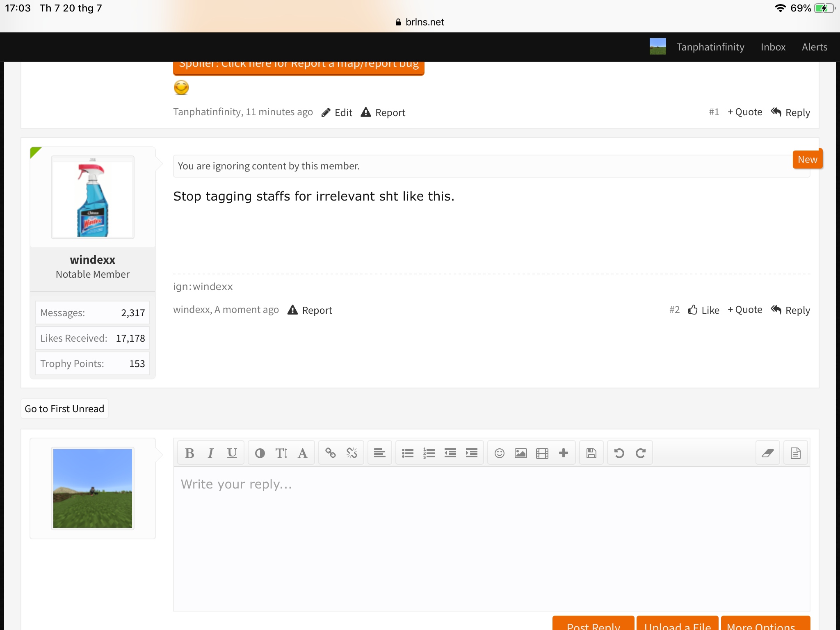Insert a link with the chain icon
The width and height of the screenshot is (840, 630).
click(331, 453)
